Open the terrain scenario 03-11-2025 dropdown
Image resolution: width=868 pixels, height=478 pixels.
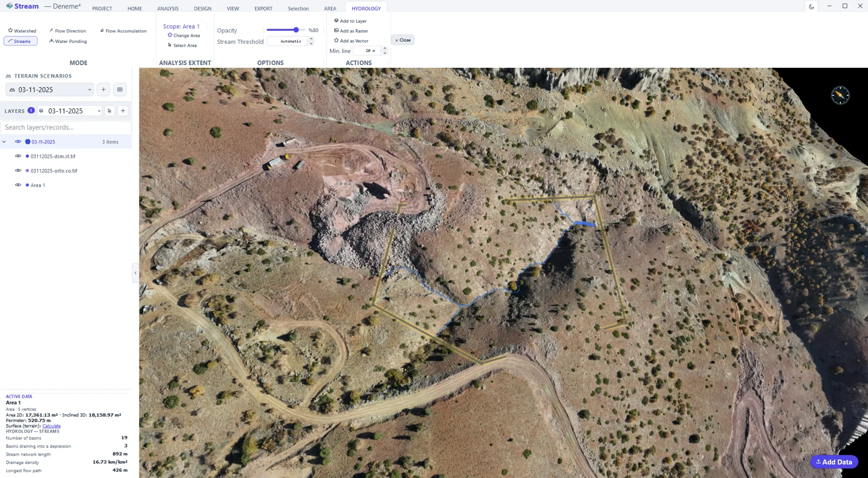click(50, 90)
